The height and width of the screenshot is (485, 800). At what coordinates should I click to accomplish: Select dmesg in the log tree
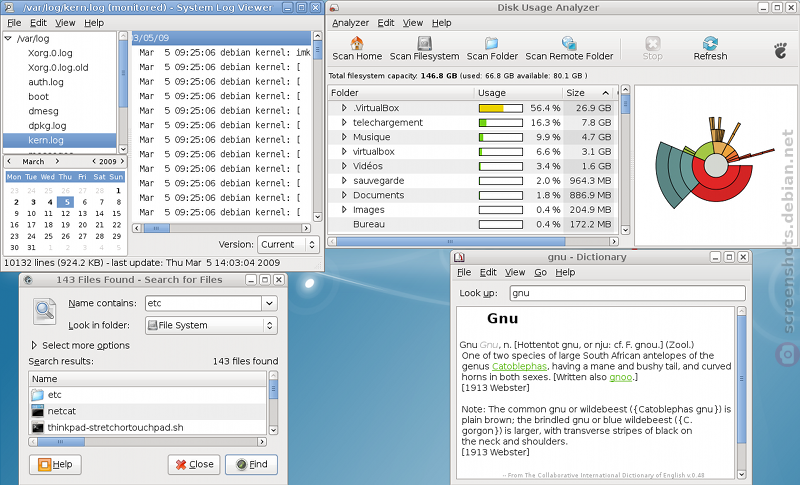(x=43, y=111)
